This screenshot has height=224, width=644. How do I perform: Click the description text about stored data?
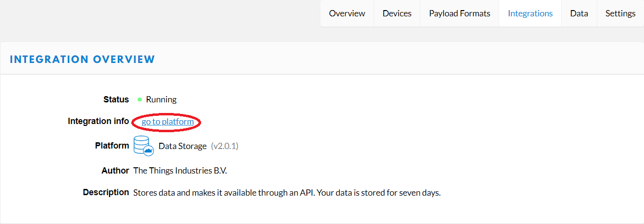point(287,193)
